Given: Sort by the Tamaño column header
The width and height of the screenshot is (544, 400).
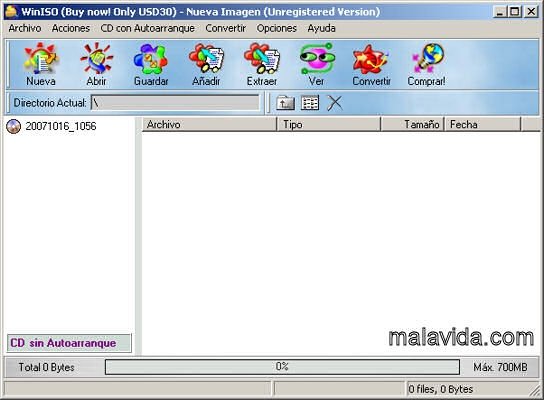Looking at the screenshot, I should (413, 125).
